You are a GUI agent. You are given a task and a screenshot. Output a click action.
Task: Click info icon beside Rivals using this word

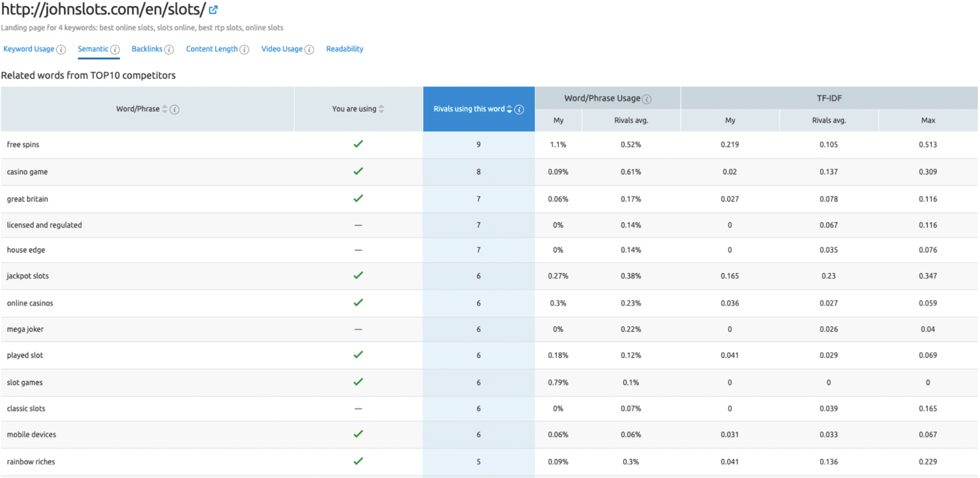pos(519,109)
